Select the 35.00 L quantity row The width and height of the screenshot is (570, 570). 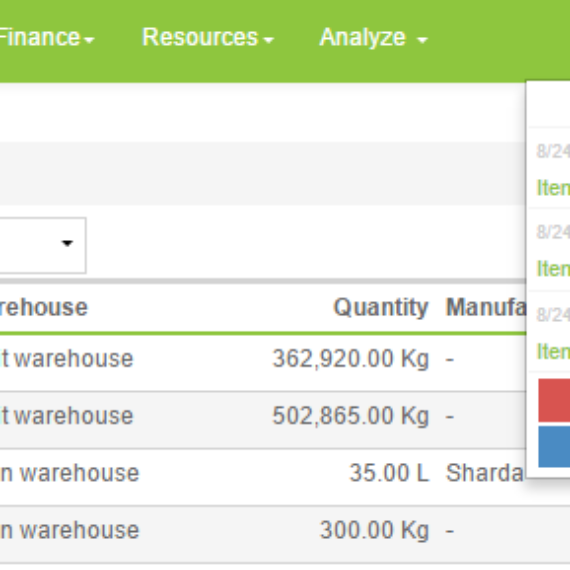tap(263, 473)
